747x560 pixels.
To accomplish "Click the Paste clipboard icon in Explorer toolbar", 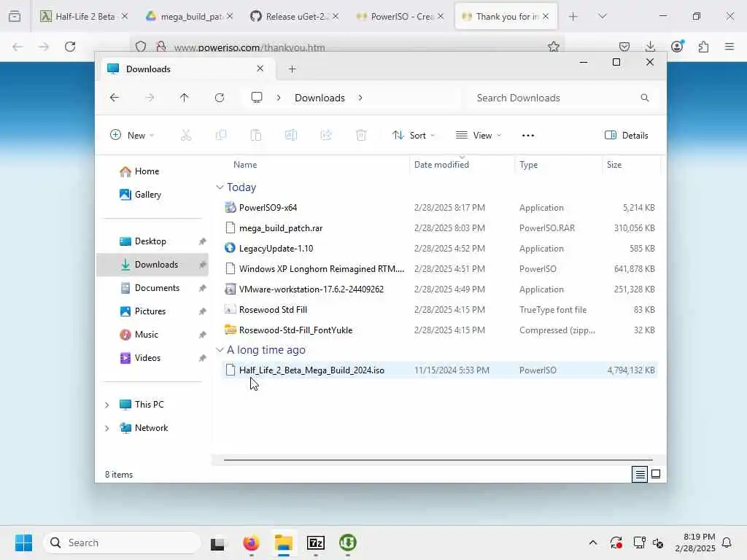I will click(x=256, y=135).
